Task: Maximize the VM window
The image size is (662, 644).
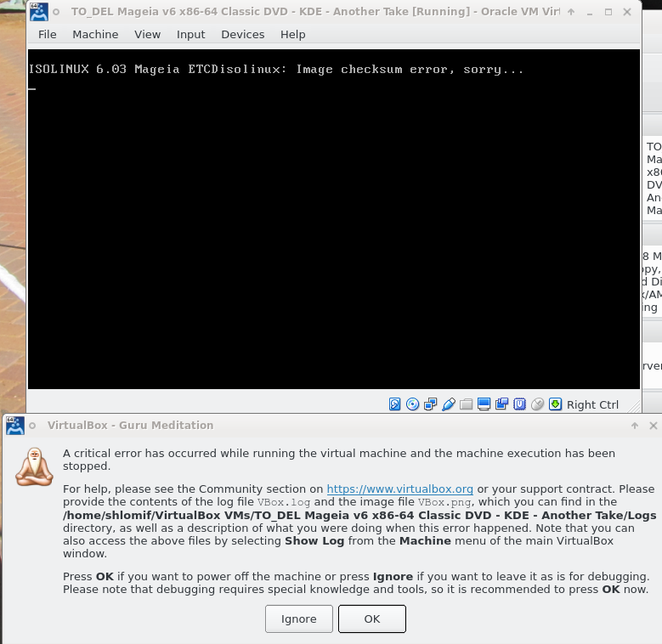Action: [x=608, y=12]
